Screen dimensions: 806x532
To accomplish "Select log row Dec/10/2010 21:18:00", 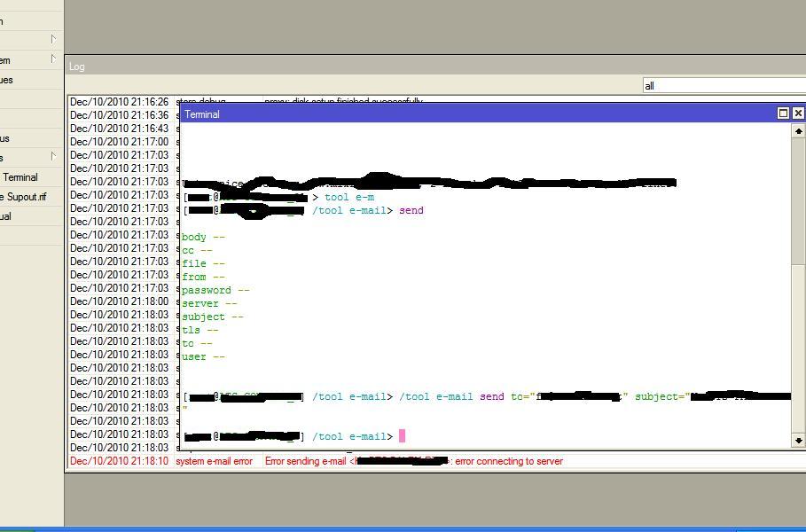I will (119, 301).
